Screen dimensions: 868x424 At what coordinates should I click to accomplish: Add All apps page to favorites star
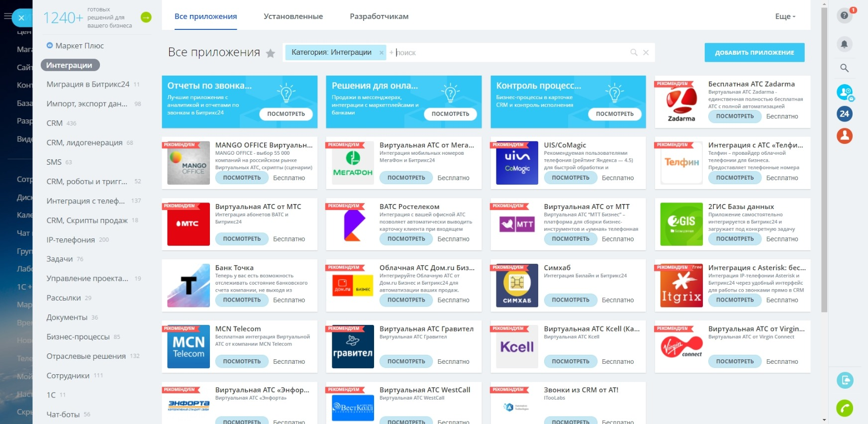click(271, 53)
